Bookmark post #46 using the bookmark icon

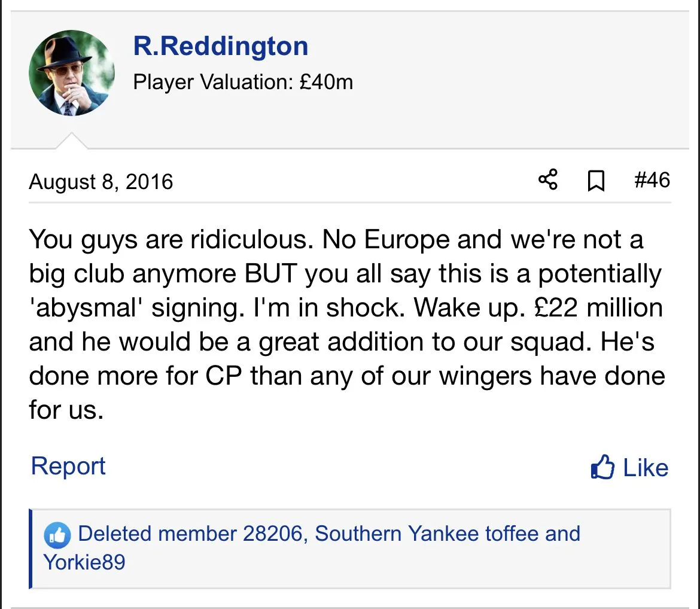click(595, 181)
